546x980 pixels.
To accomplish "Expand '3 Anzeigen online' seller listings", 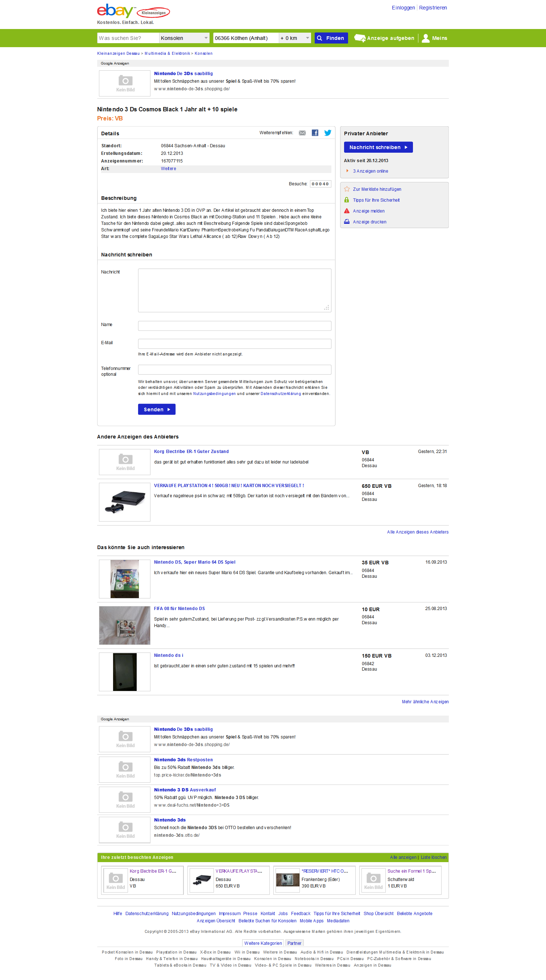I will 370,171.
